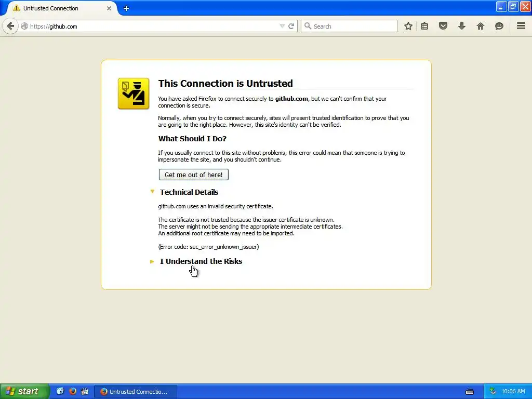The image size is (532, 399).
Task: Click the yellow warning officer icon
Action: click(134, 94)
